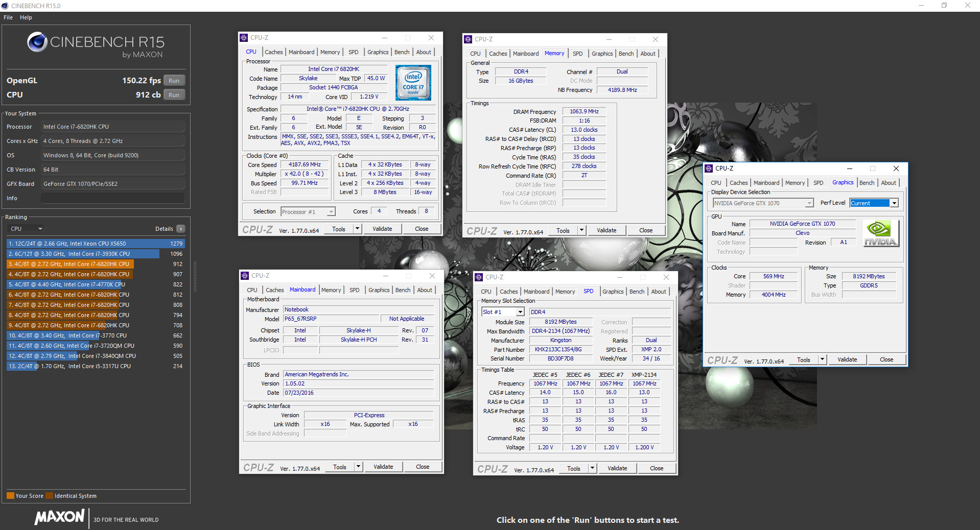The height and width of the screenshot is (530, 980).
Task: Click the Identical System brown legend swatch
Action: point(49,496)
